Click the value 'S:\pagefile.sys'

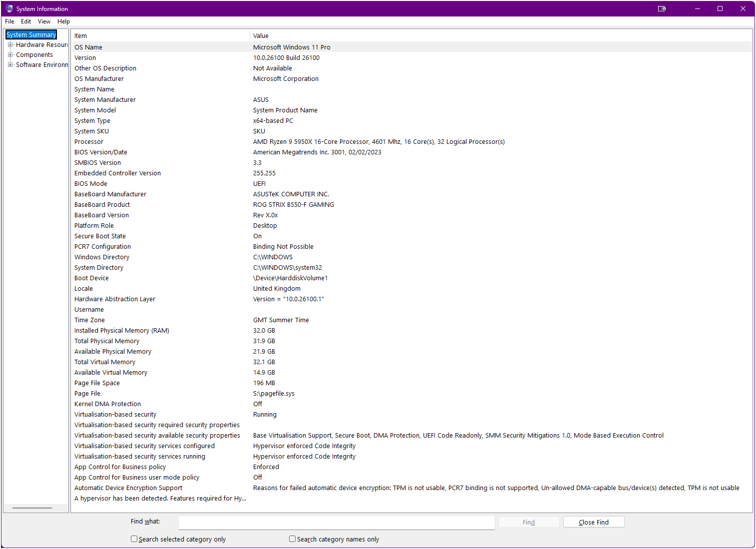pyautogui.click(x=274, y=393)
